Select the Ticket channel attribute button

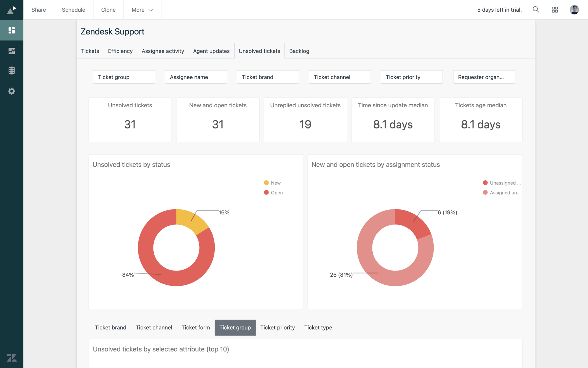point(154,328)
